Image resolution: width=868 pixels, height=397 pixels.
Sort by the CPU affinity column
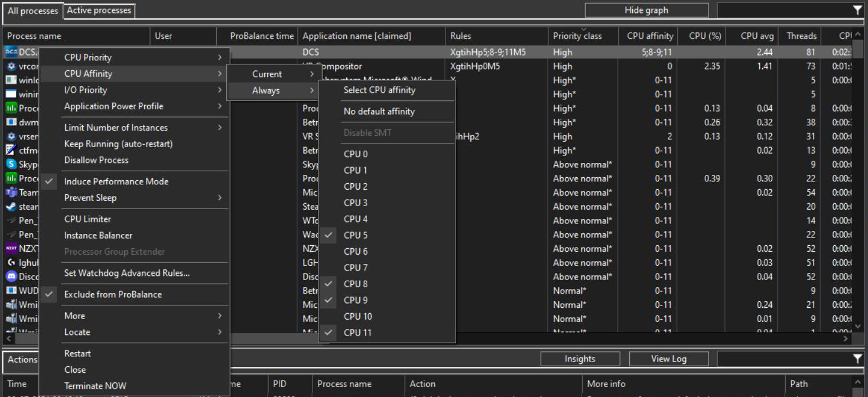click(649, 36)
